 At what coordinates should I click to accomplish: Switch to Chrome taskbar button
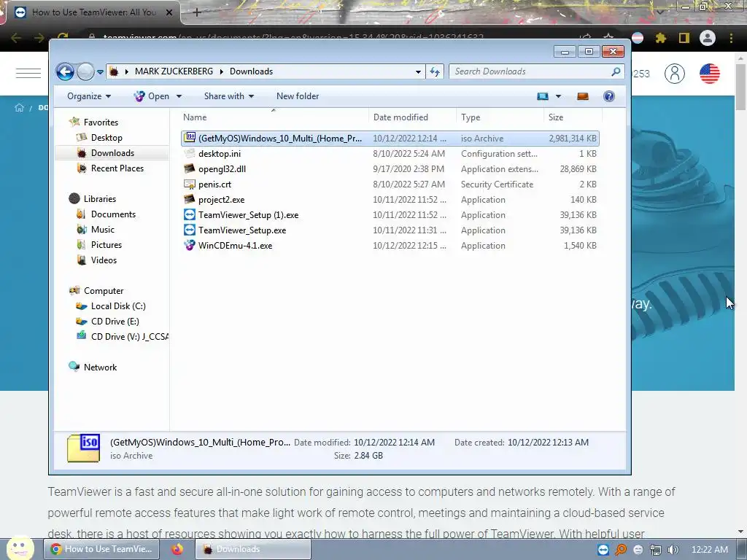(x=101, y=549)
